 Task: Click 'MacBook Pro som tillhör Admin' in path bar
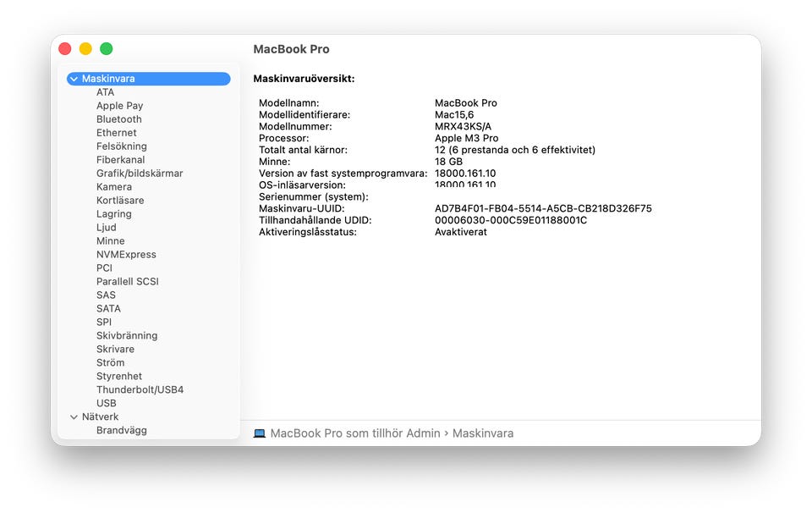click(355, 433)
